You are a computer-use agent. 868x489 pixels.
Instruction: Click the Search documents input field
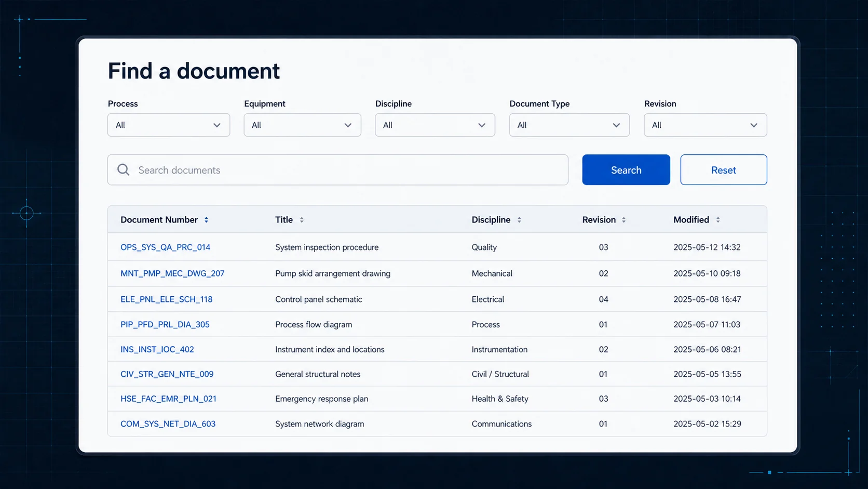pos(338,170)
